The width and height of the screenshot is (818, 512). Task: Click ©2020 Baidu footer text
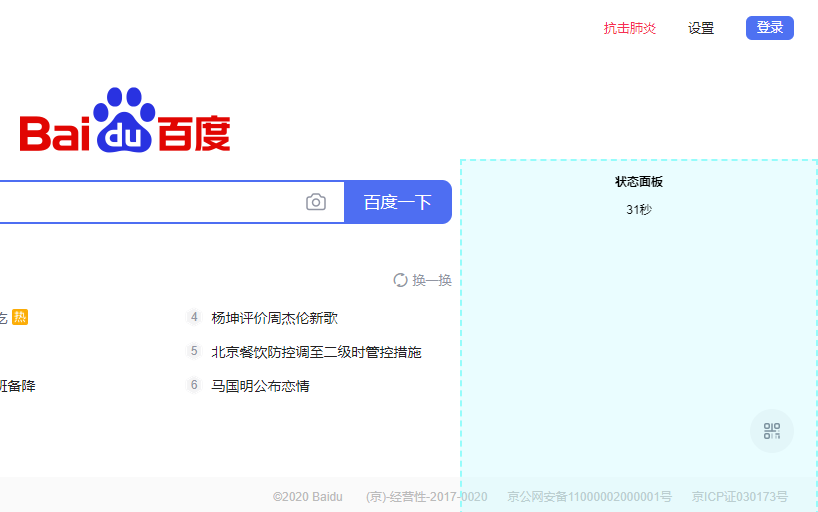point(307,497)
